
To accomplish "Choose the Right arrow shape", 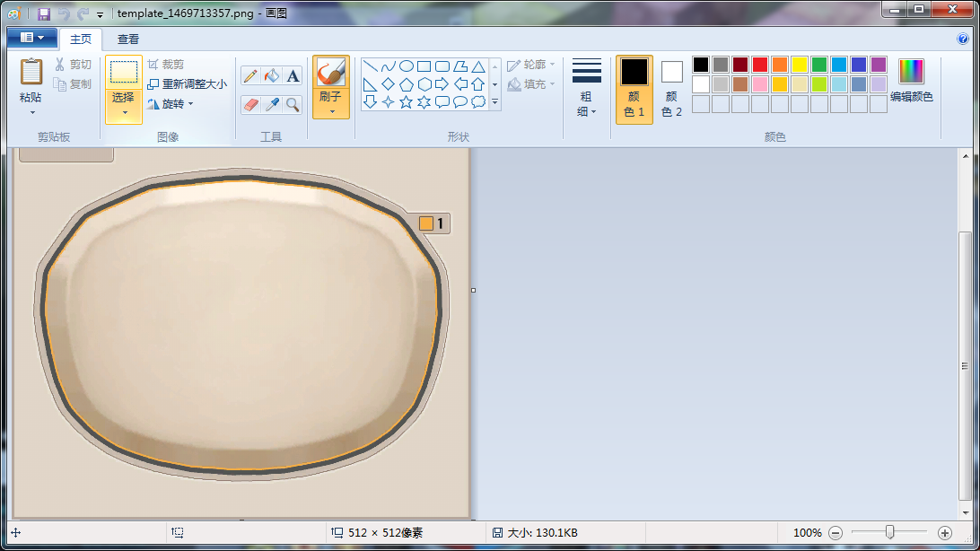I will tap(442, 83).
